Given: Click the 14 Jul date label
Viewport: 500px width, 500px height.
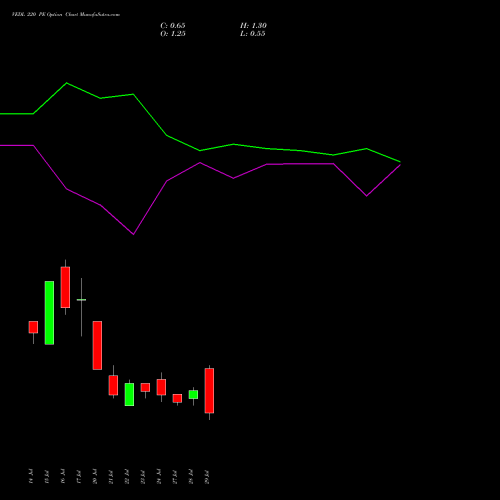Looking at the screenshot, I should (31, 476).
